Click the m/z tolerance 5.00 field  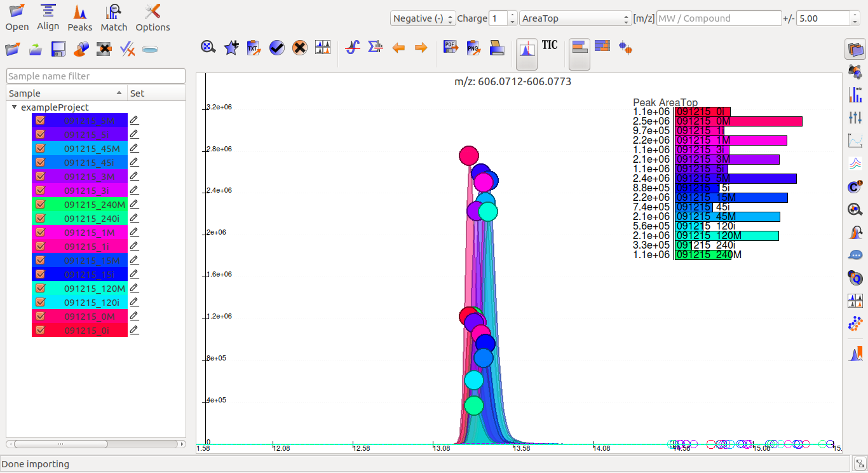[823, 18]
